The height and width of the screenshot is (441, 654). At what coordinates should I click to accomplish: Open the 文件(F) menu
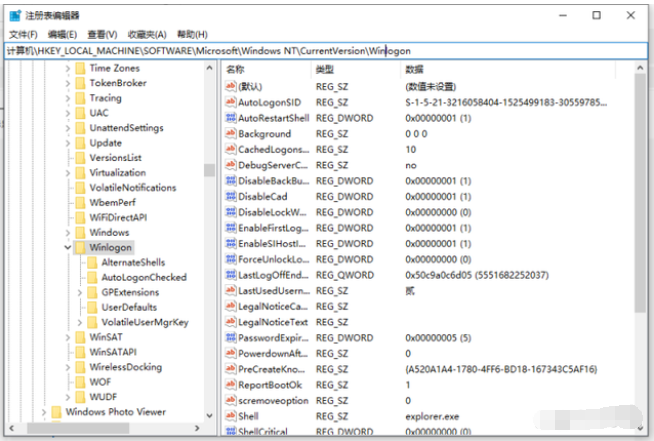[x=23, y=34]
